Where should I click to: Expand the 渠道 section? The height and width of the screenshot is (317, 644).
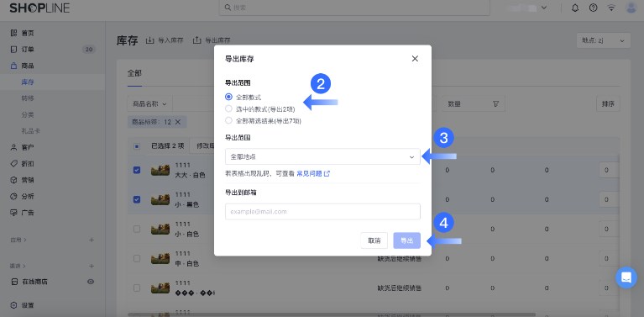coord(18,266)
